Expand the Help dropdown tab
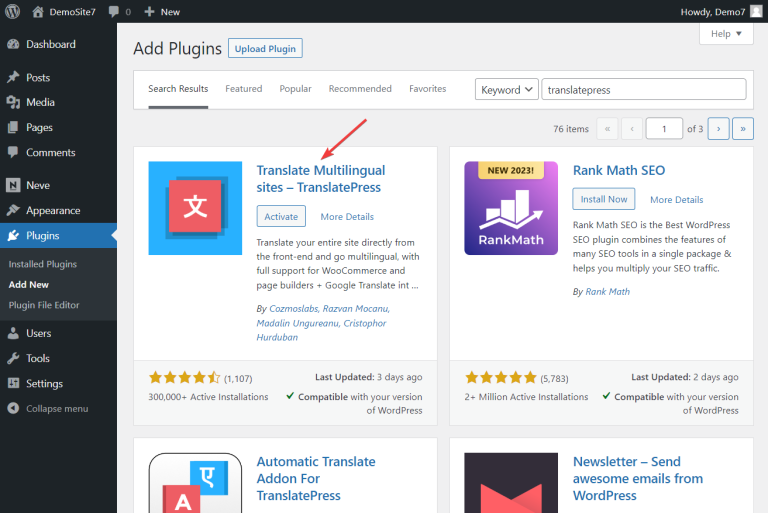Viewport: 768px width, 513px height. click(725, 34)
